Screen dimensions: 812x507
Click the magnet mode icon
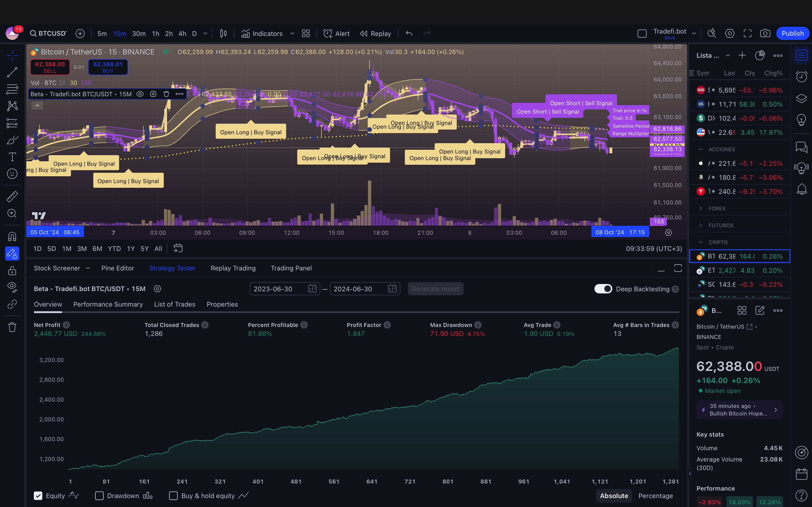[x=12, y=237]
